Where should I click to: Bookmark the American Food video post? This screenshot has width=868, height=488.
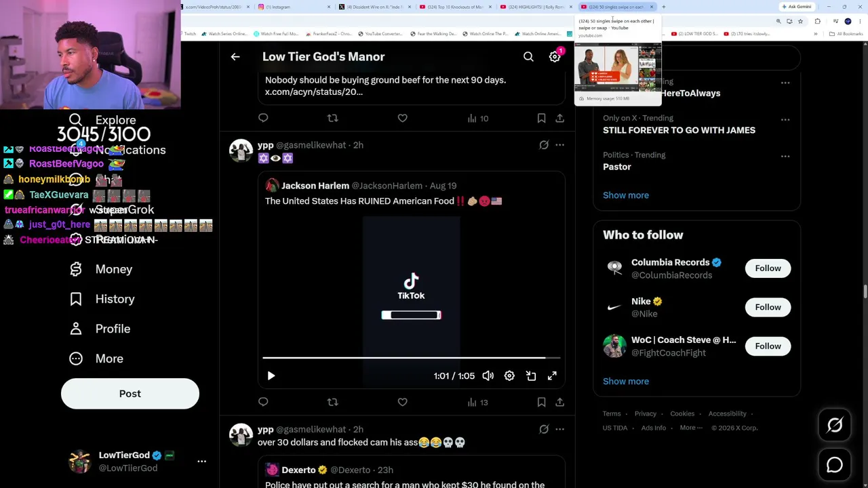(541, 402)
